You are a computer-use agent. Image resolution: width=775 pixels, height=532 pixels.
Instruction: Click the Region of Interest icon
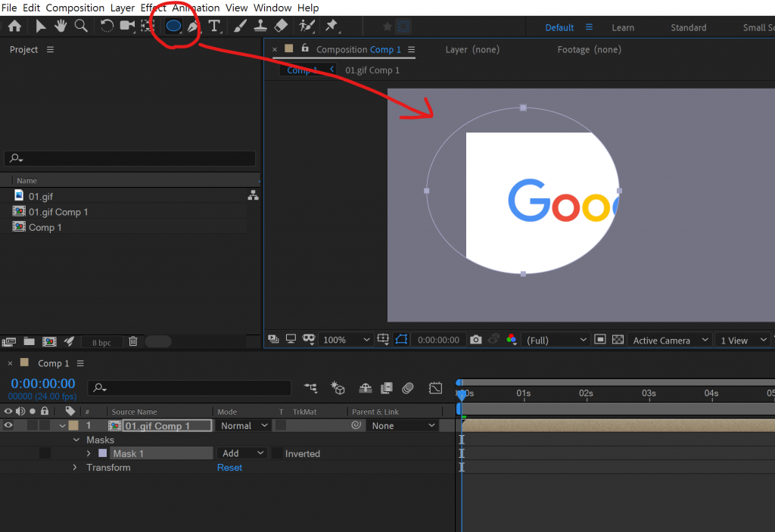pos(599,340)
